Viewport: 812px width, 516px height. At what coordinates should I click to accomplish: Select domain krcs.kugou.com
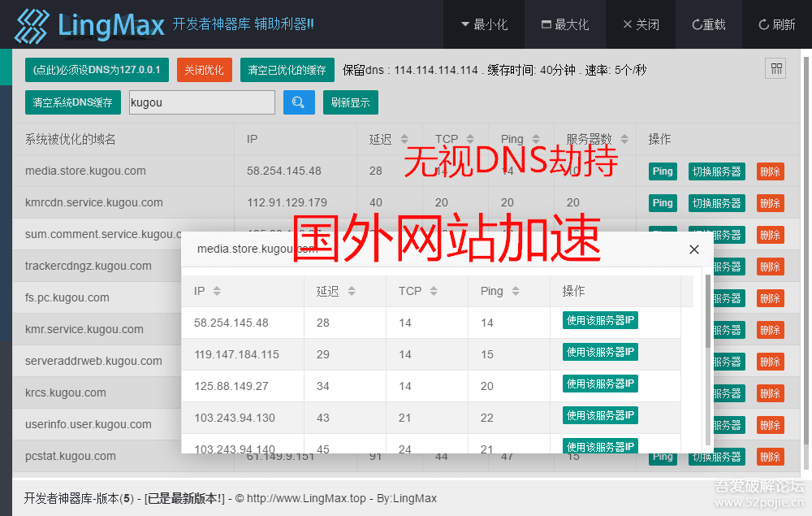pos(66,392)
